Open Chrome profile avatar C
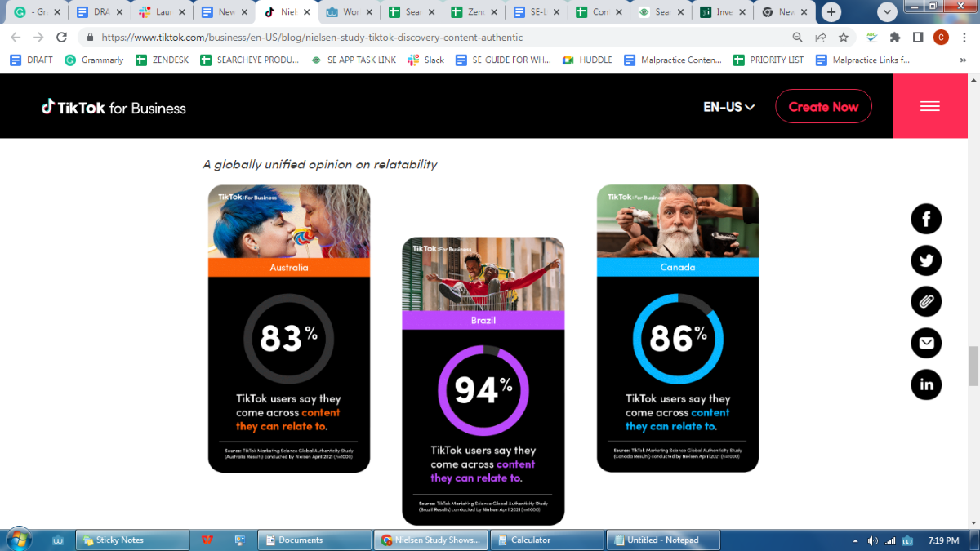This screenshot has width=980, height=551. tap(941, 38)
